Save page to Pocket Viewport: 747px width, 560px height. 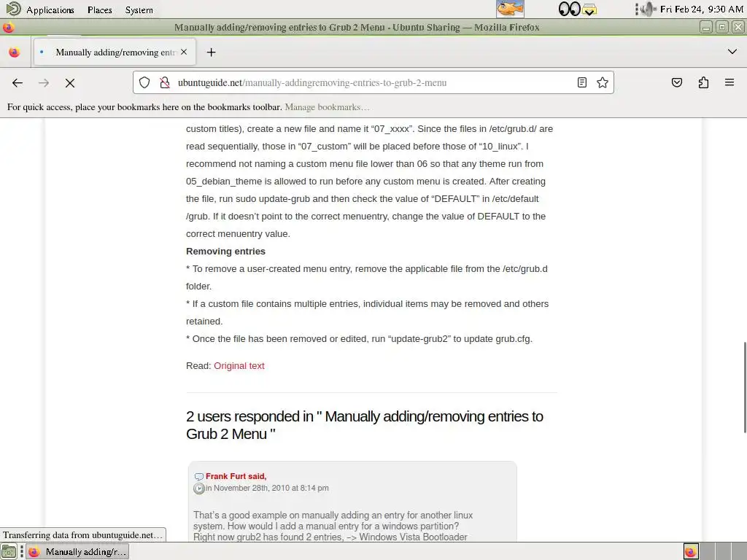pyautogui.click(x=676, y=82)
